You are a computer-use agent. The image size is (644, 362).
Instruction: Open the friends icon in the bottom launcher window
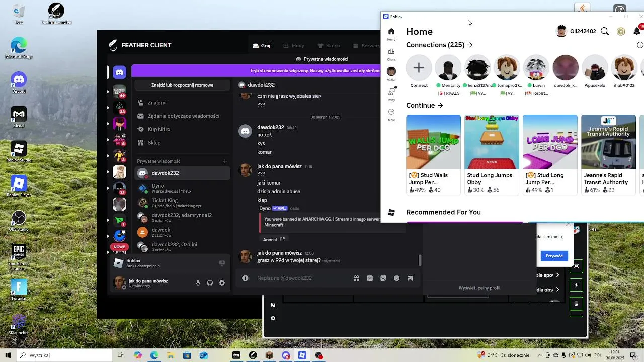tap(273, 305)
